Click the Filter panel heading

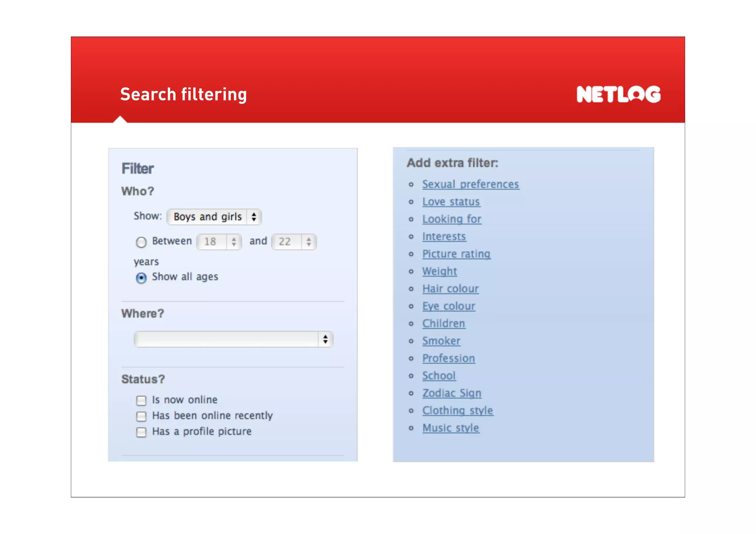click(137, 169)
